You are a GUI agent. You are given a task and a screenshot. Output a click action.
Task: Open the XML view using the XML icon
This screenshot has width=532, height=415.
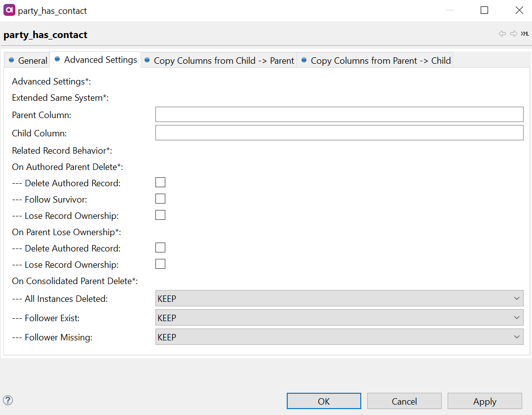point(524,34)
